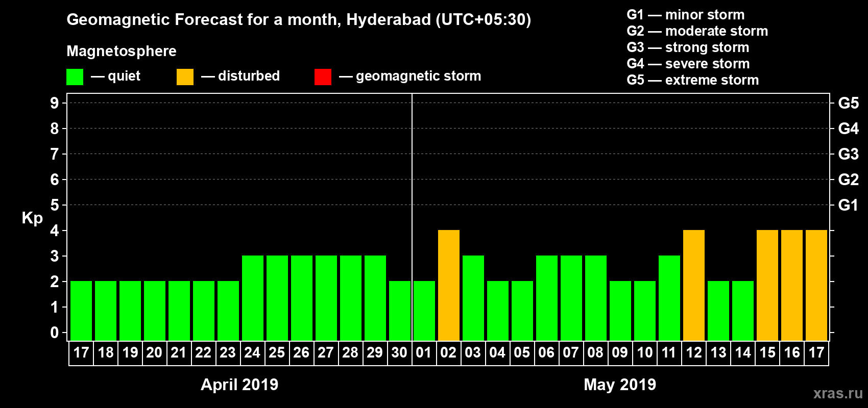The width and height of the screenshot is (868, 408).
Task: Click the date label 10
Action: click(x=645, y=353)
